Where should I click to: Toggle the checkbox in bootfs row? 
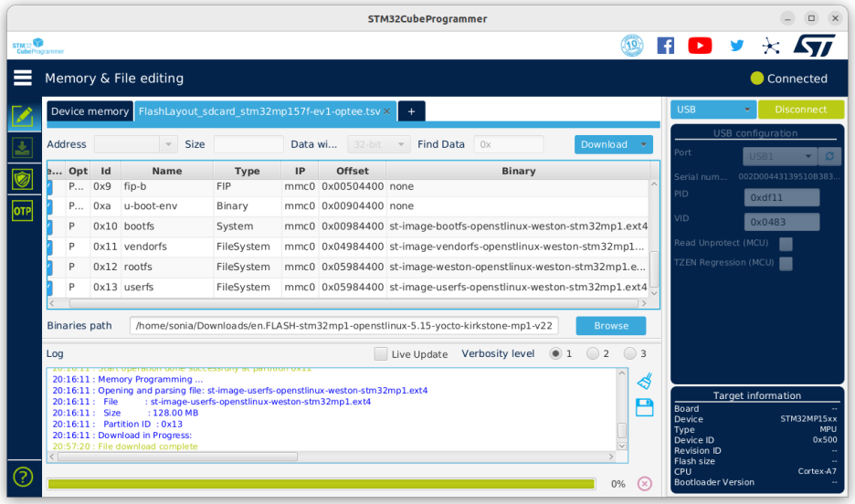pyautogui.click(x=49, y=226)
